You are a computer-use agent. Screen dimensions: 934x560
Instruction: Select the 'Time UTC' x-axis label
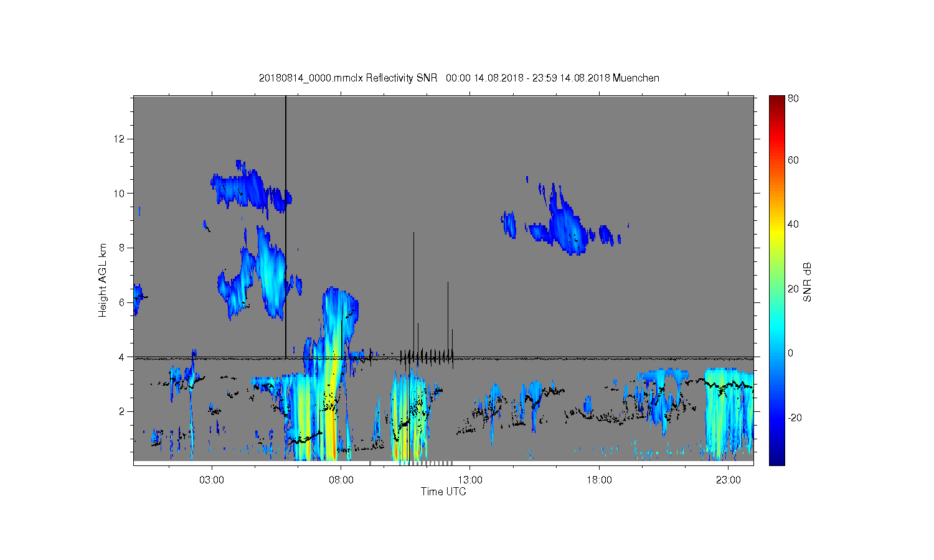[x=443, y=492]
